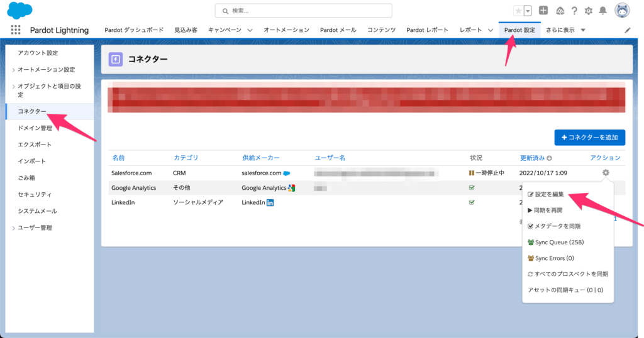The width and height of the screenshot is (644, 338).
Task: Expand the キャンペーン tab dropdown chevron
Action: click(250, 30)
